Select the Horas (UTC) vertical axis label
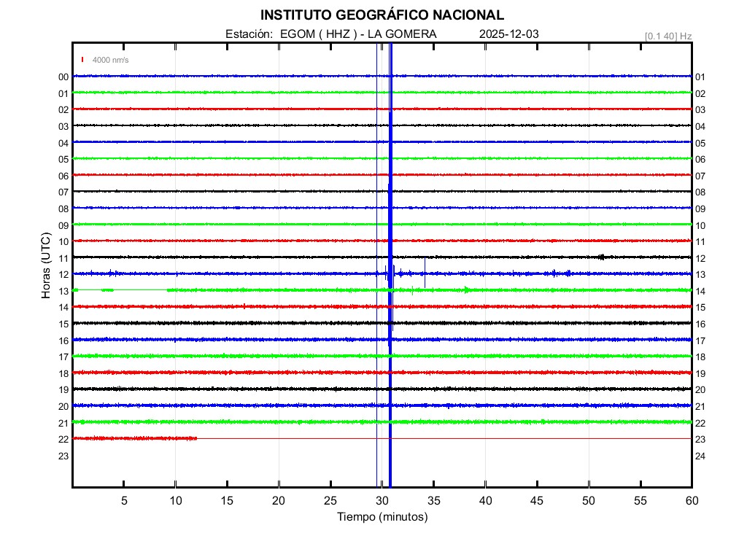Screen dimensions: 747x560 (x=46, y=265)
